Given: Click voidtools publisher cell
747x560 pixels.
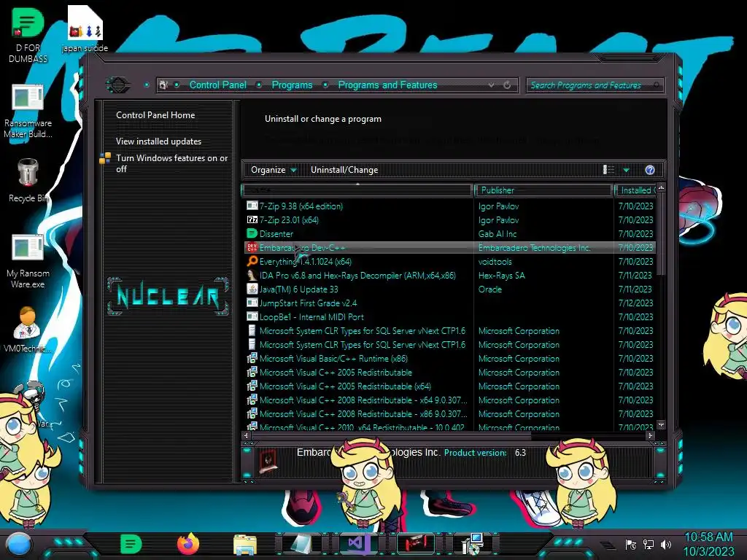Looking at the screenshot, I should pos(495,262).
